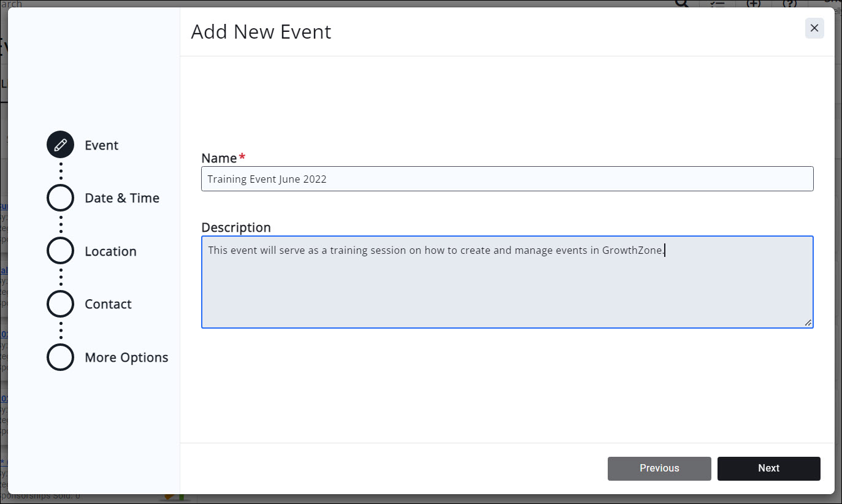Click the pencil icon for Event step

coord(60,145)
